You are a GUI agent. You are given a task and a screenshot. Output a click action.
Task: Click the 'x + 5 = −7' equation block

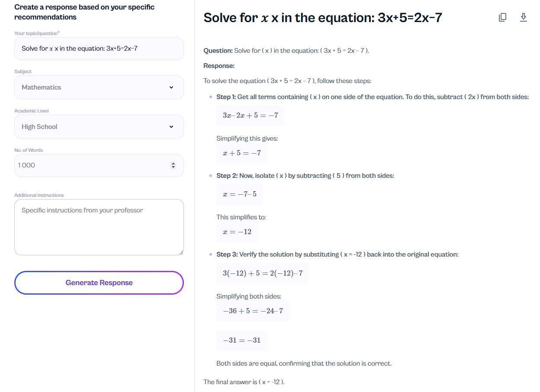click(x=242, y=153)
